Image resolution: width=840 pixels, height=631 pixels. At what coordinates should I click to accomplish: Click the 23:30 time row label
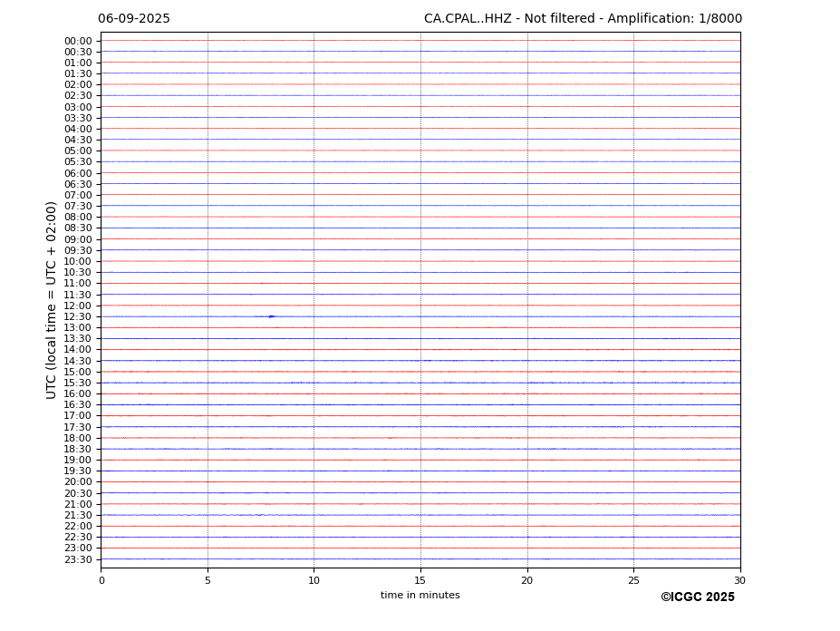(78, 559)
